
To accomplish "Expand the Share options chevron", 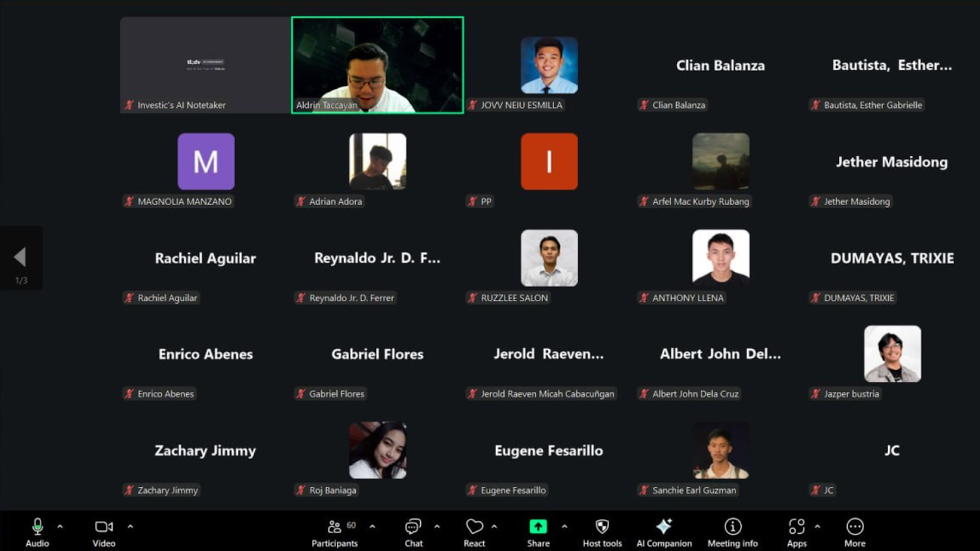I will point(564,527).
